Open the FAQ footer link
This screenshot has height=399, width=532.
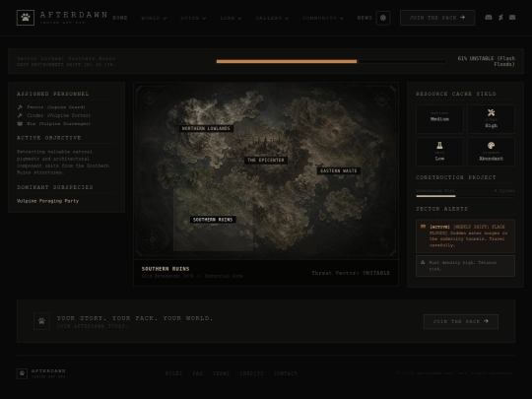click(x=197, y=373)
